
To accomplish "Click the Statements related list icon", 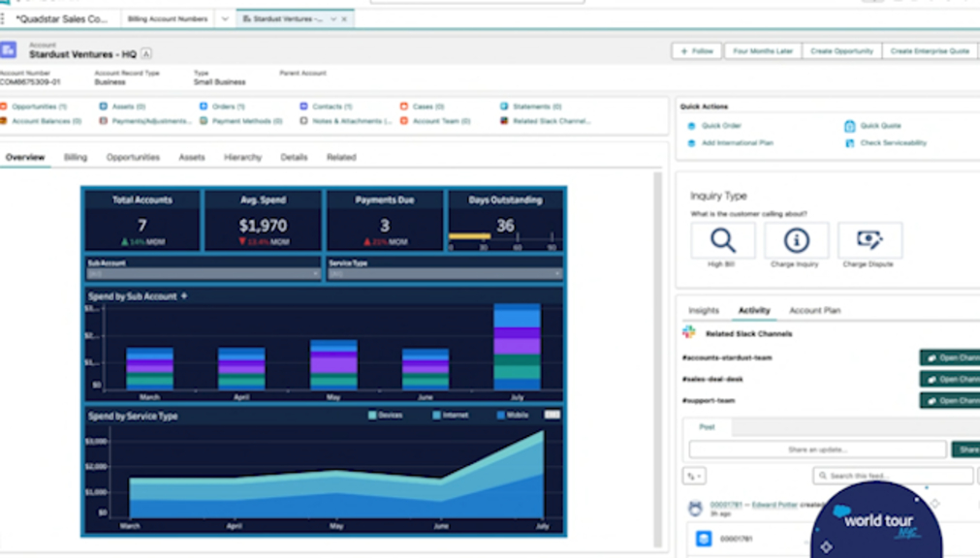I will tap(504, 107).
